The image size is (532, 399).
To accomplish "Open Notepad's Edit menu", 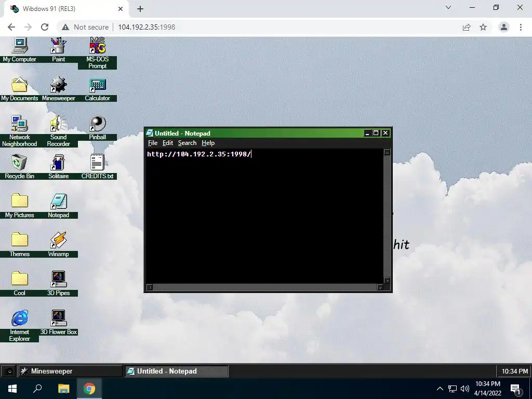I will coord(168,143).
